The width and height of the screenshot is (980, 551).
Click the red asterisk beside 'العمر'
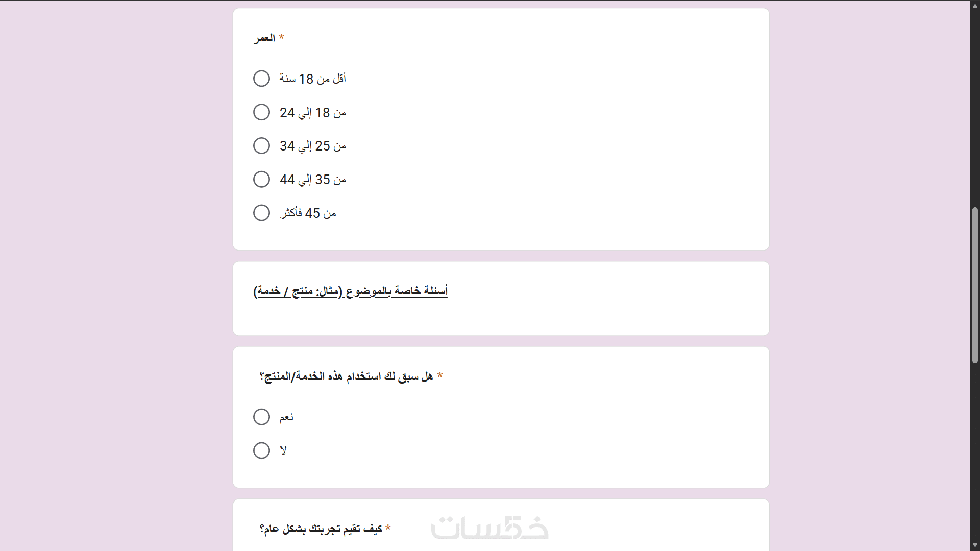pyautogui.click(x=281, y=37)
